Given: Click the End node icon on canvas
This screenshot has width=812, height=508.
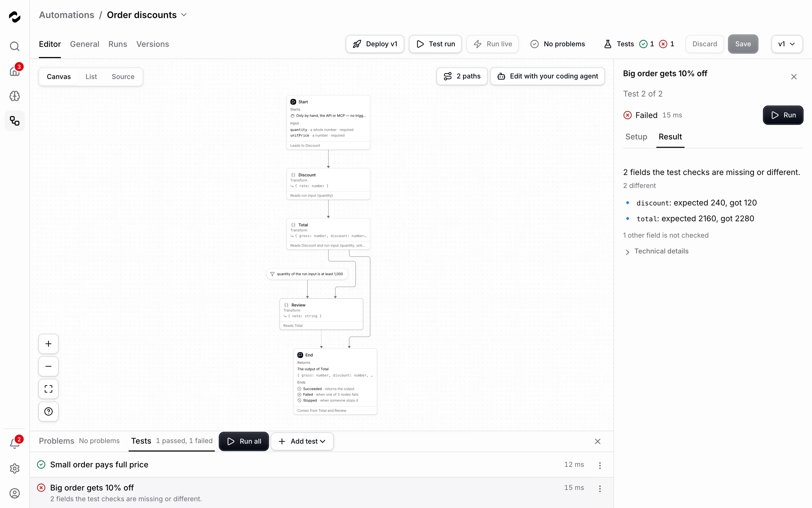Looking at the screenshot, I should [x=300, y=355].
